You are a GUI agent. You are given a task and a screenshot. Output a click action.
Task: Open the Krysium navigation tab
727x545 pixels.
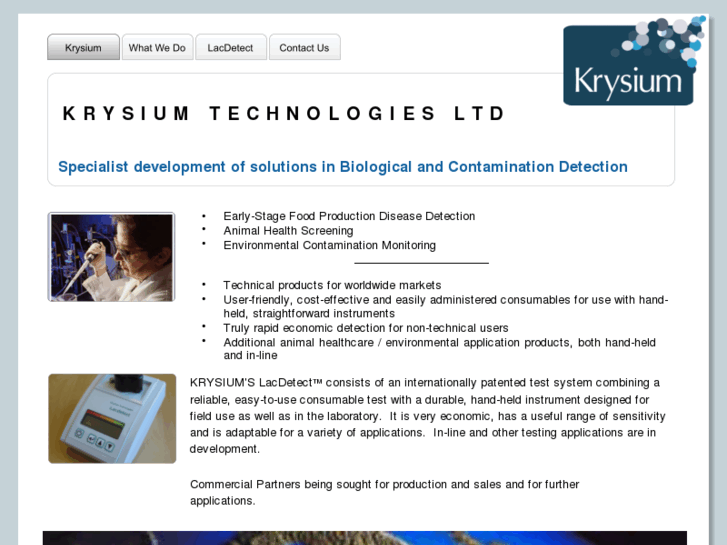(83, 47)
